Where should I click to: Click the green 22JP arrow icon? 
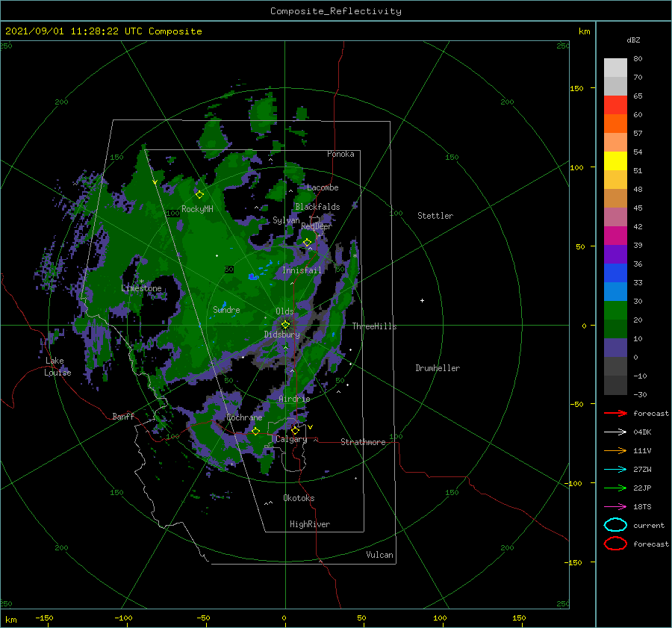[615, 488]
